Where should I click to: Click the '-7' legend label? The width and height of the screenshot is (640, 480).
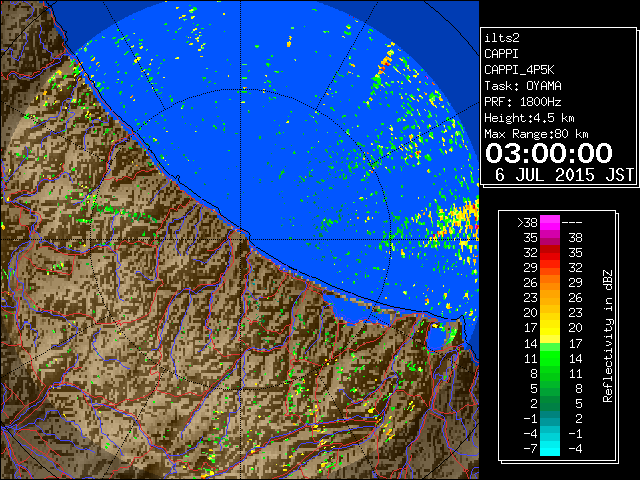[x=530, y=449]
